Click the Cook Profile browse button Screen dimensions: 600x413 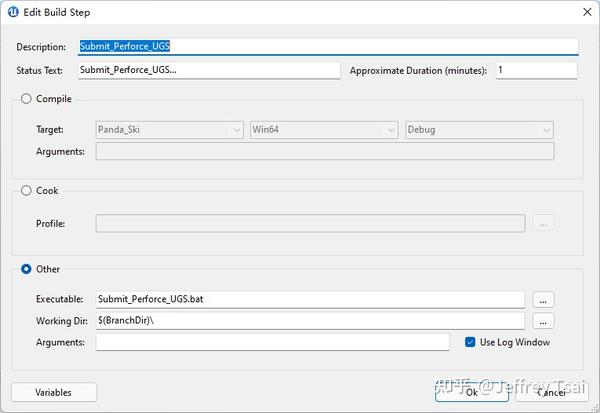point(543,223)
